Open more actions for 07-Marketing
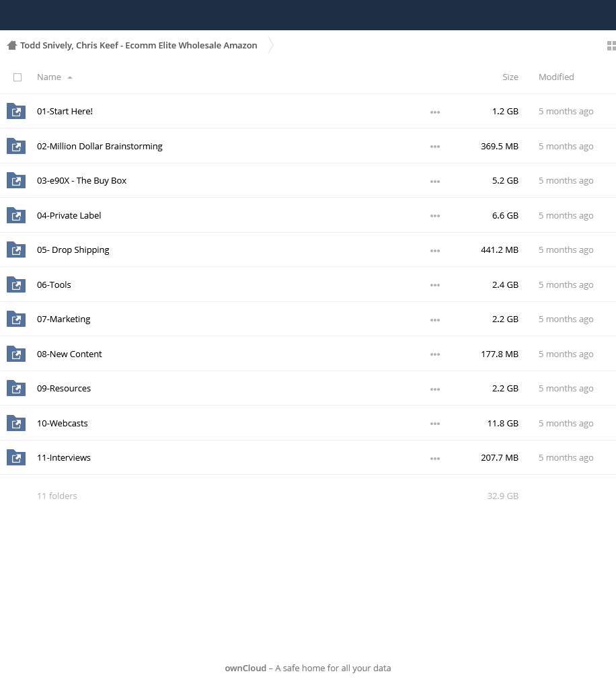This screenshot has height=688, width=616. pyautogui.click(x=435, y=320)
